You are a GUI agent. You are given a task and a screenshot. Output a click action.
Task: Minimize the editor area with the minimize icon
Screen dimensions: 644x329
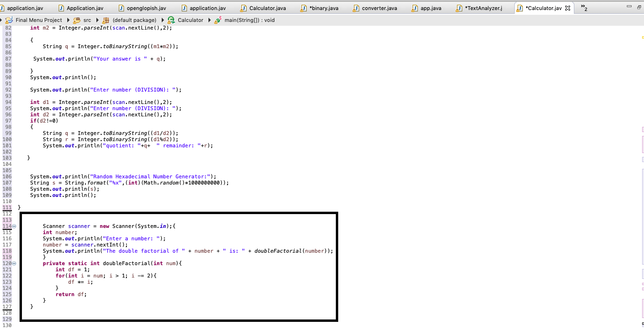(x=629, y=6)
